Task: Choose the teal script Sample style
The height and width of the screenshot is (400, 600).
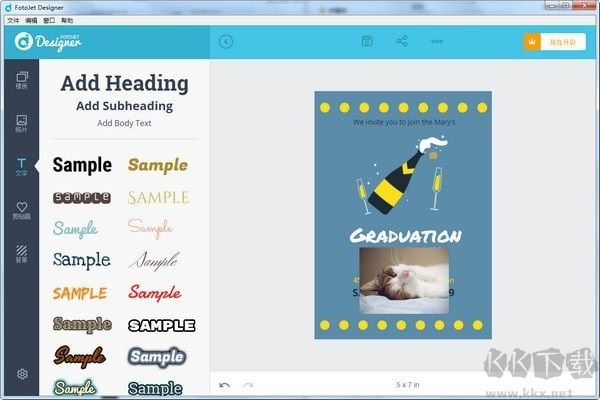Action: (76, 229)
